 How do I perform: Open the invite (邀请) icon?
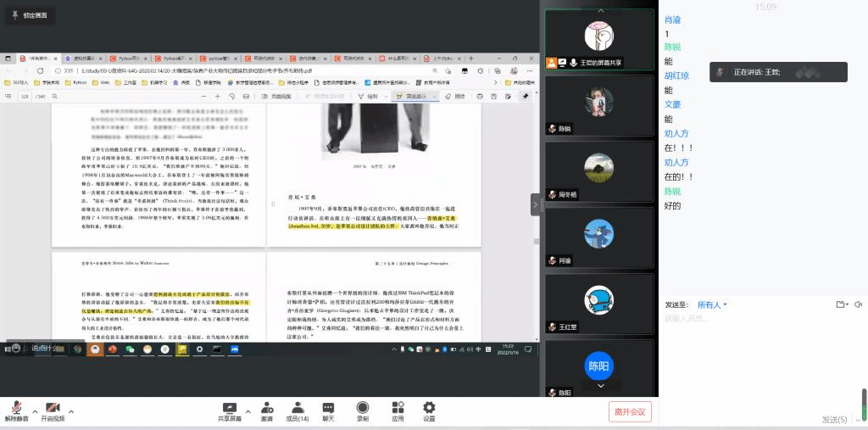[x=267, y=411]
